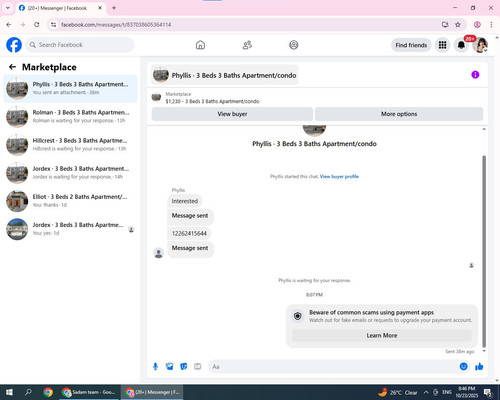
Task: Open the Home feed icon
Action: click(x=200, y=45)
